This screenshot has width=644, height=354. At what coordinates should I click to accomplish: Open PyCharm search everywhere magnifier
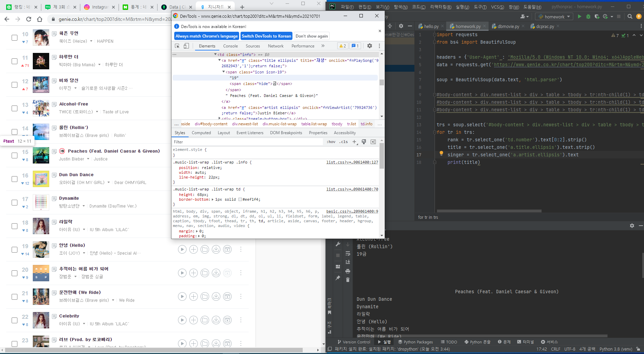pyautogui.click(x=630, y=16)
